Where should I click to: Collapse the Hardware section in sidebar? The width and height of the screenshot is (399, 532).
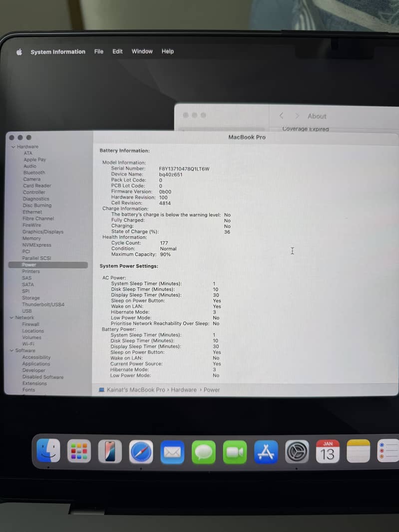pyautogui.click(x=13, y=147)
